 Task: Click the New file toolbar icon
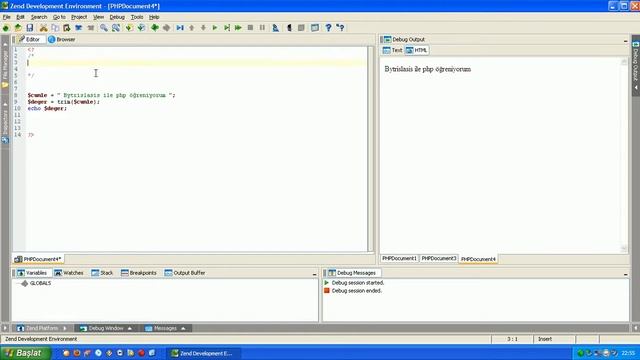6,28
